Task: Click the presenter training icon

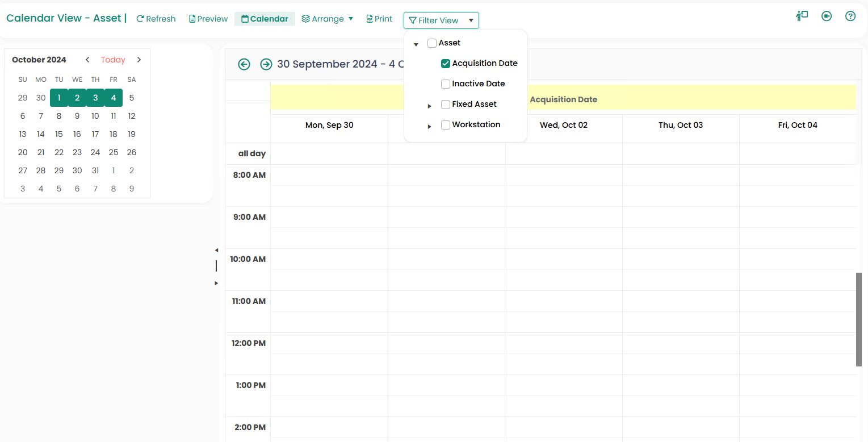Action: pos(802,16)
